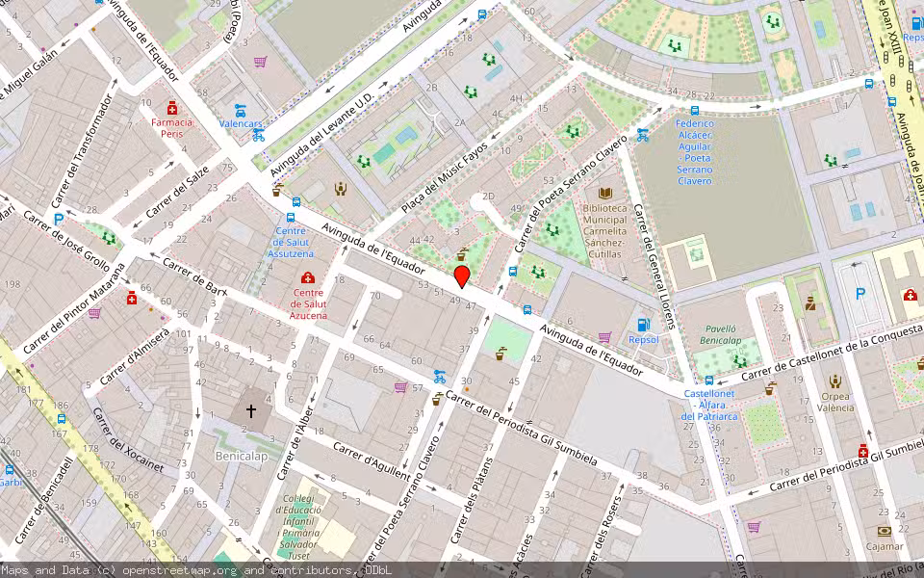The height and width of the screenshot is (578, 924).
Task: Select the bicycle rental icon below Valencars
Action: pyautogui.click(x=258, y=135)
